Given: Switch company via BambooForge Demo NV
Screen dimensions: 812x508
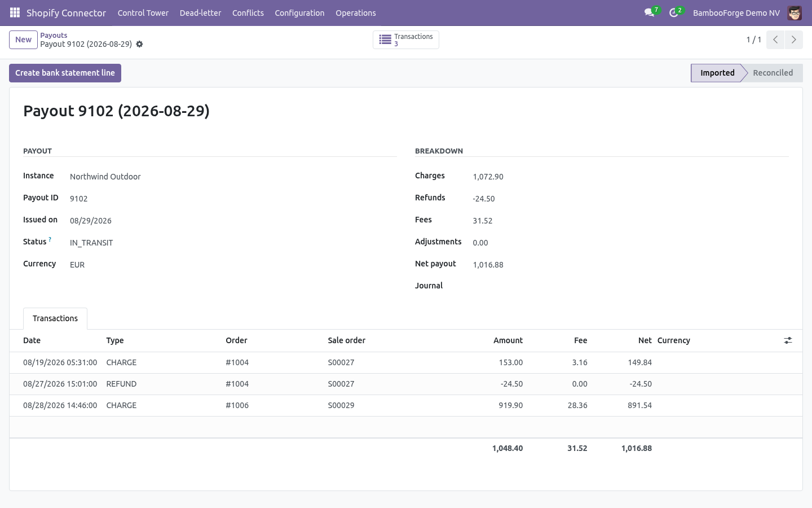Looking at the screenshot, I should coord(736,13).
